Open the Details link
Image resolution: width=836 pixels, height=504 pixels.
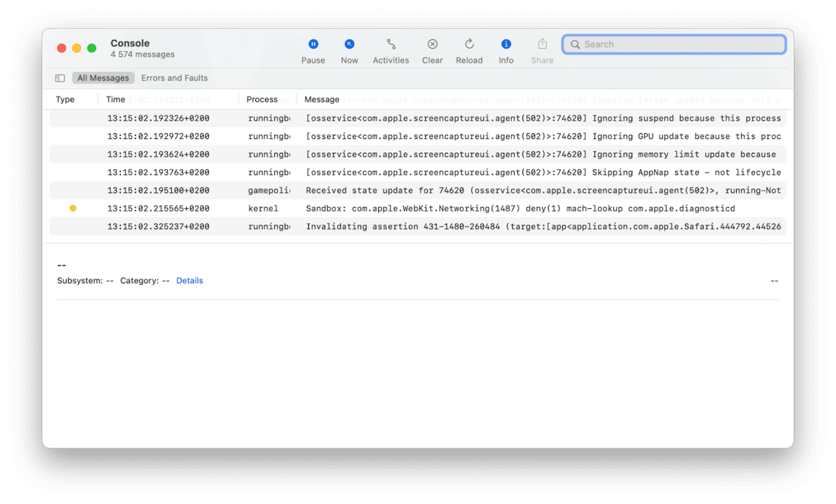pyautogui.click(x=189, y=281)
